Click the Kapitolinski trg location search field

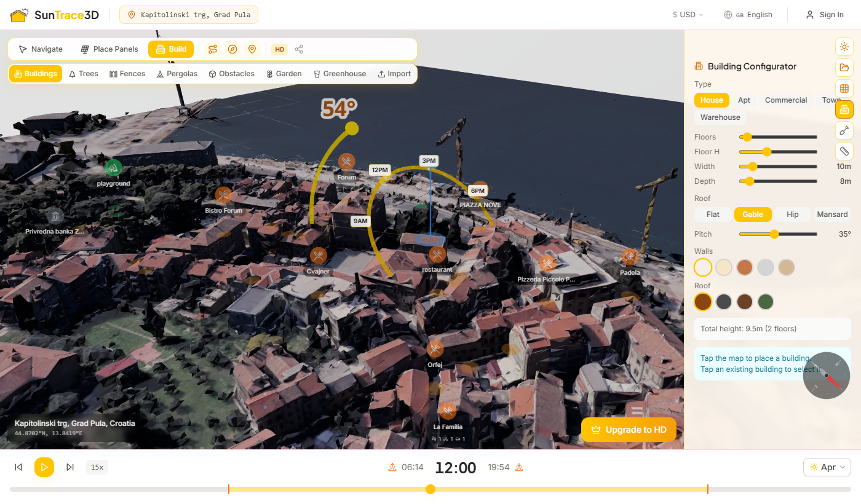pyautogui.click(x=189, y=15)
